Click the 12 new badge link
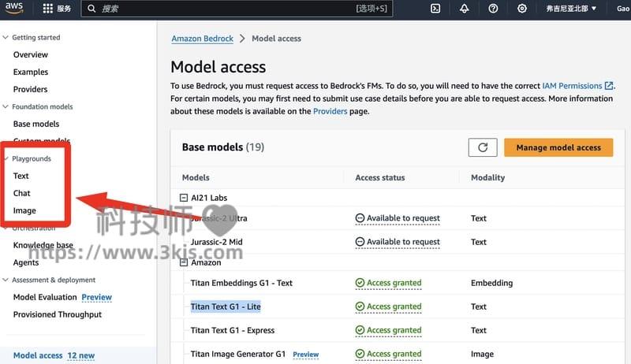 81,355
